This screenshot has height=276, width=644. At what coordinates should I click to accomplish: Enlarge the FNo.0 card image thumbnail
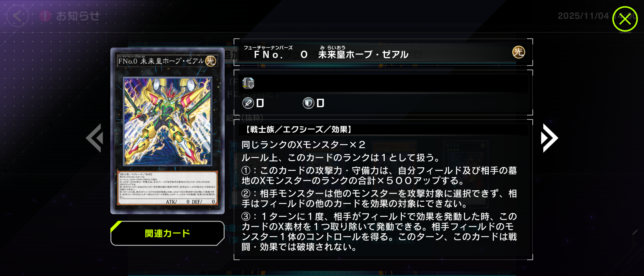pyautogui.click(x=167, y=131)
